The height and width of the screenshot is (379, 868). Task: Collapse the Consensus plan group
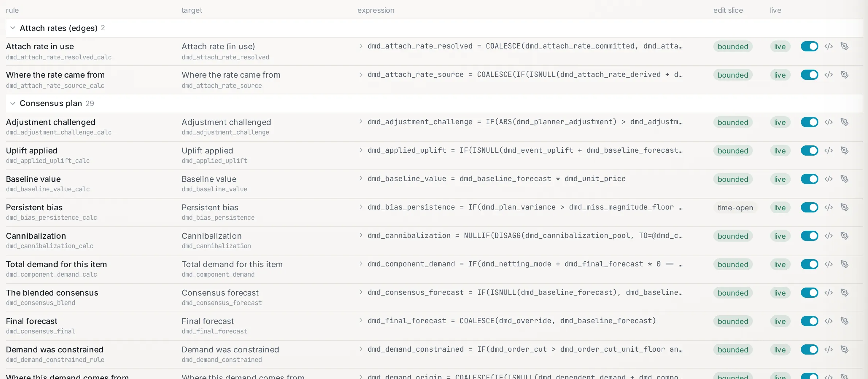tap(13, 103)
